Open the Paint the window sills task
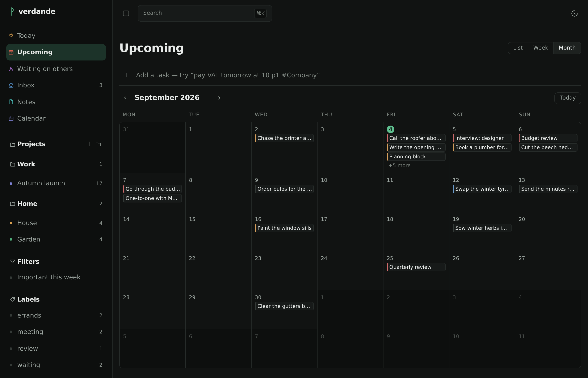Image resolution: width=588 pixels, height=378 pixels. point(284,228)
